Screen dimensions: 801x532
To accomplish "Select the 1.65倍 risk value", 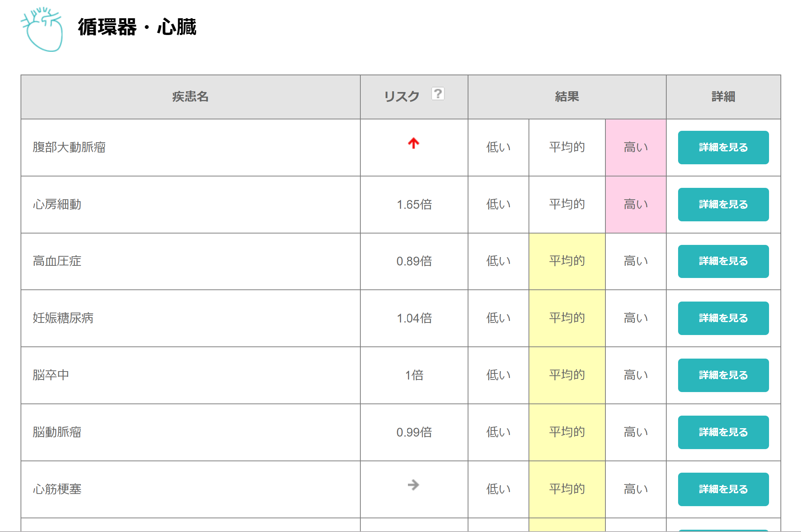I will click(x=414, y=205).
